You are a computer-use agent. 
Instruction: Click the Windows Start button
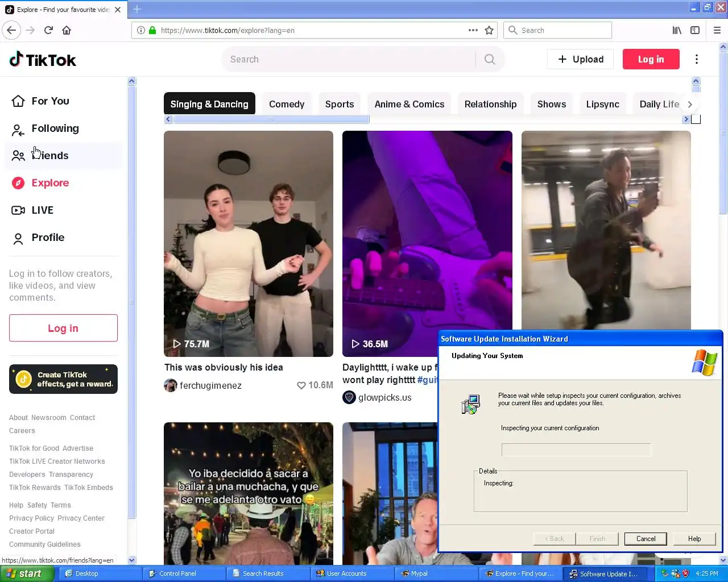tap(27, 573)
